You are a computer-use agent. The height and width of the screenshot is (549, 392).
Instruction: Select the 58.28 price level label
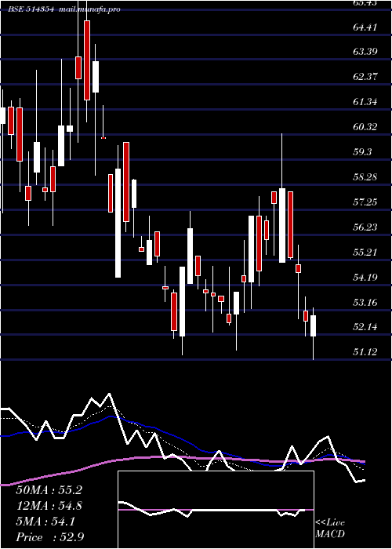pyautogui.click(x=365, y=176)
